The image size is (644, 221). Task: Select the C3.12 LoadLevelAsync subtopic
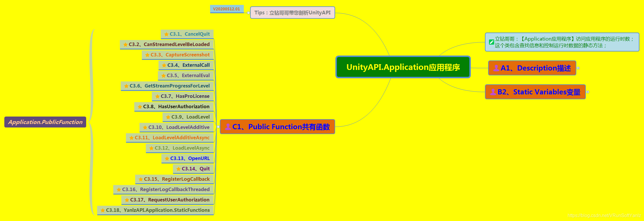(180, 148)
